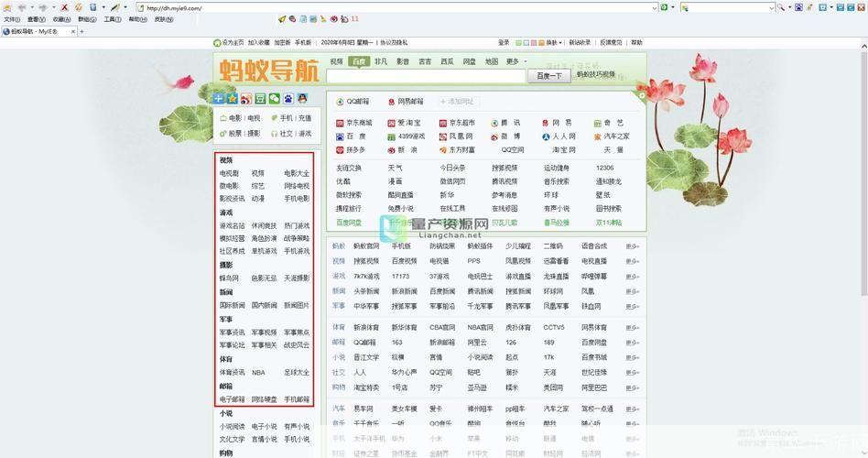Open the 帮助 menu
The image size is (868, 458).
138,19
